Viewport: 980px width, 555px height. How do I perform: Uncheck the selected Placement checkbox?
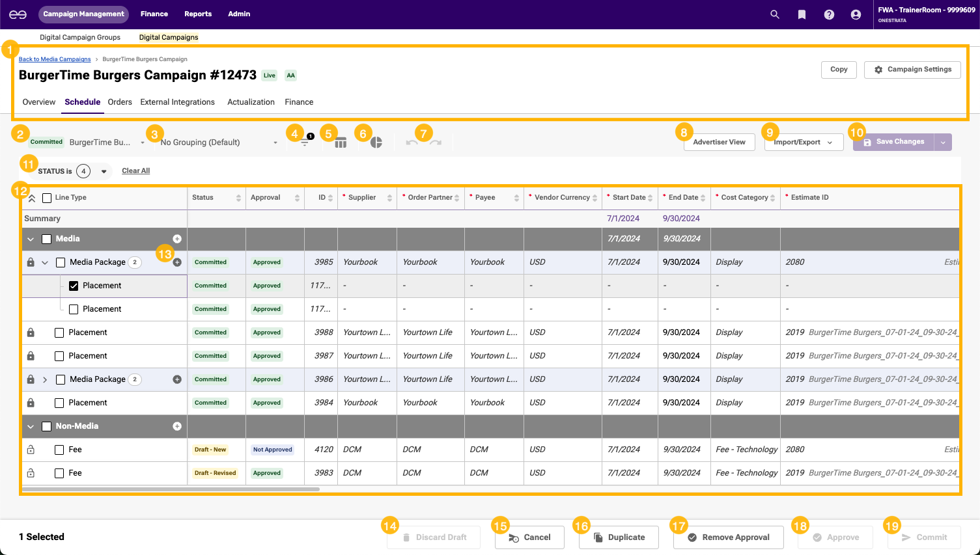pyautogui.click(x=74, y=286)
